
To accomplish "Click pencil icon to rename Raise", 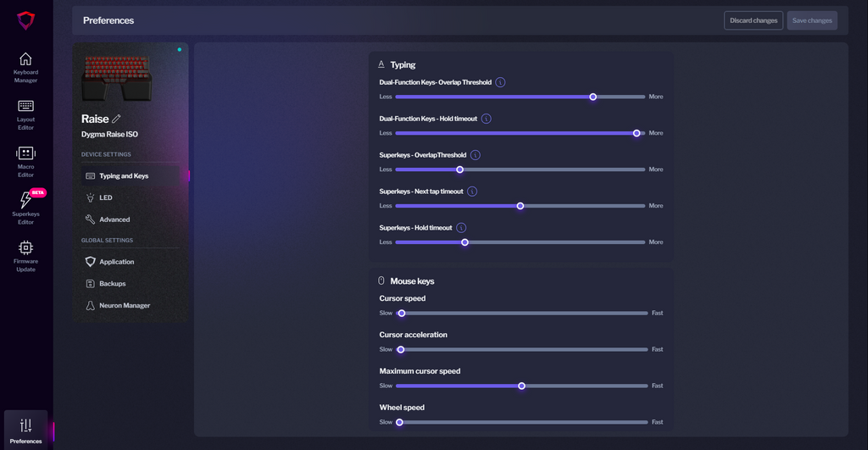I will (x=116, y=119).
